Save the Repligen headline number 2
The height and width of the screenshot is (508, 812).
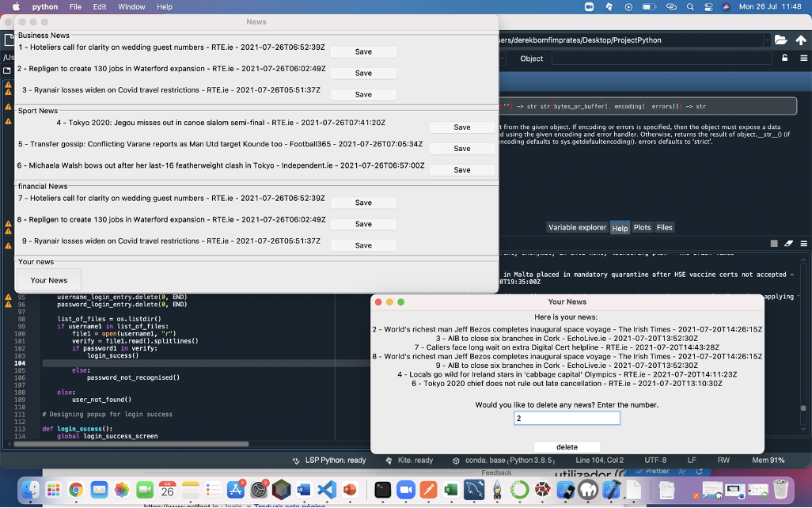click(363, 73)
